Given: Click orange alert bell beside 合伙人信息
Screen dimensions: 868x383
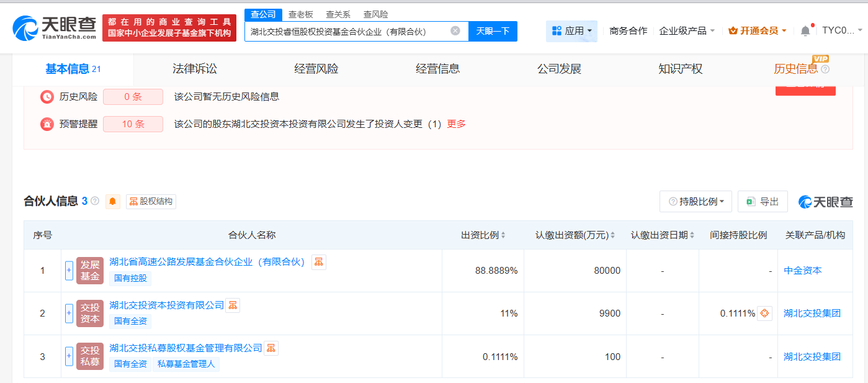Looking at the screenshot, I should (x=112, y=201).
